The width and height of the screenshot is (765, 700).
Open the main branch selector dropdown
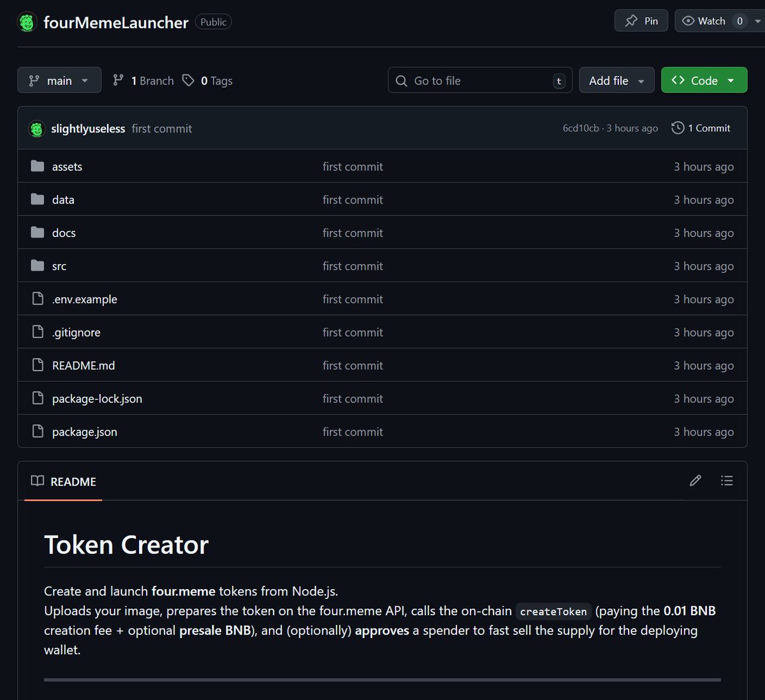pyautogui.click(x=59, y=80)
